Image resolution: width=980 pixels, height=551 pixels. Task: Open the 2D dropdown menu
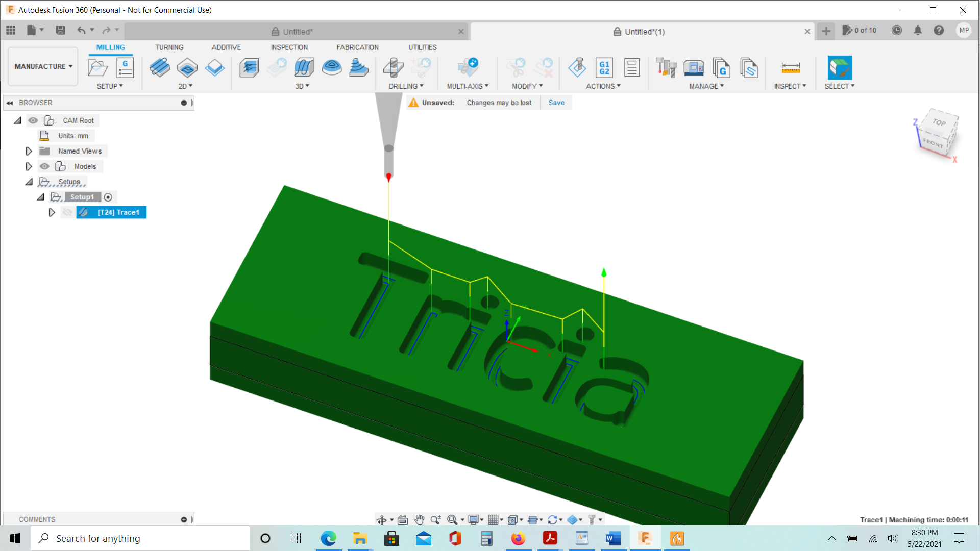[185, 86]
